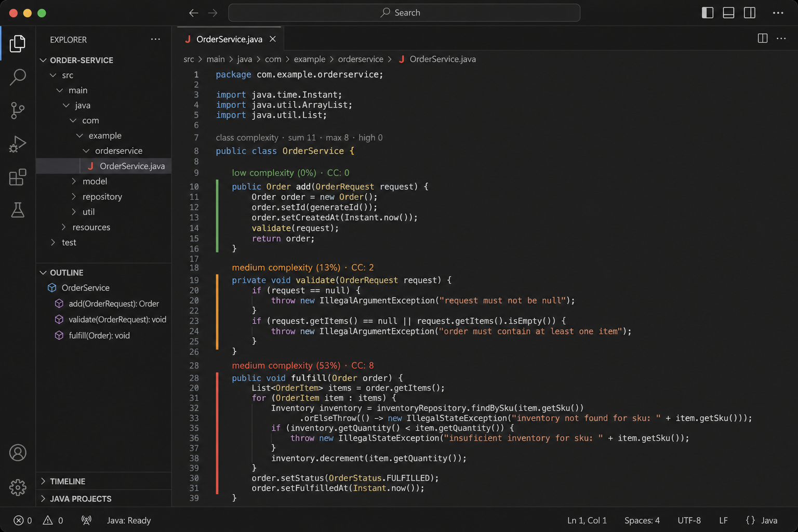Open Explorer views and more actions ellipsis
Viewport: 798px width, 532px height.
coord(155,39)
